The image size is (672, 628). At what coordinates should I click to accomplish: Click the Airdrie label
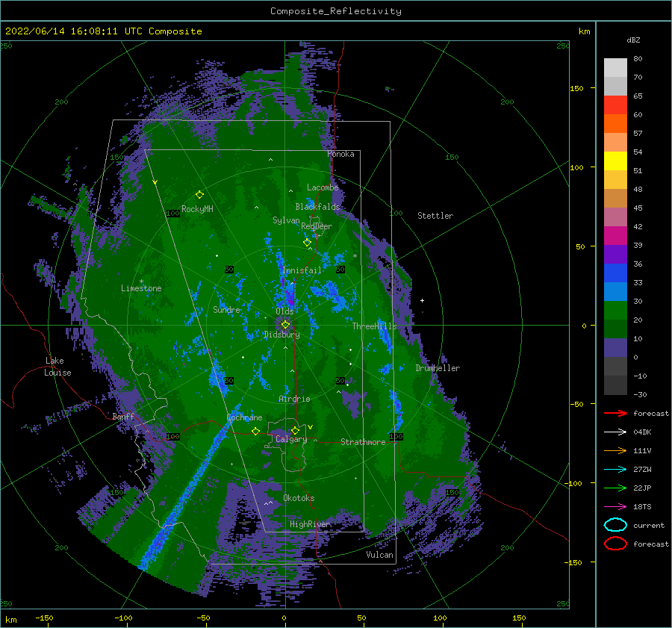coord(294,399)
